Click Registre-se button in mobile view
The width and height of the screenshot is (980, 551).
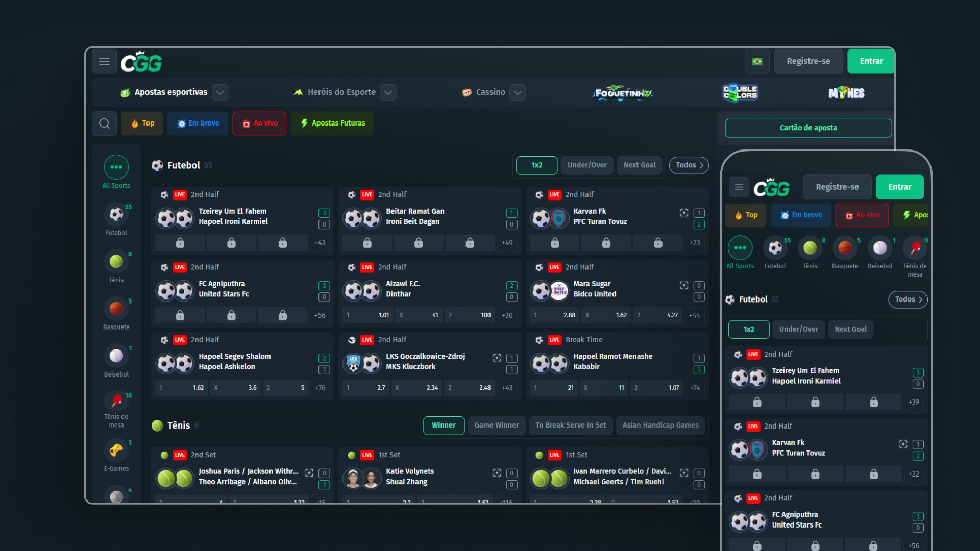[x=837, y=187]
